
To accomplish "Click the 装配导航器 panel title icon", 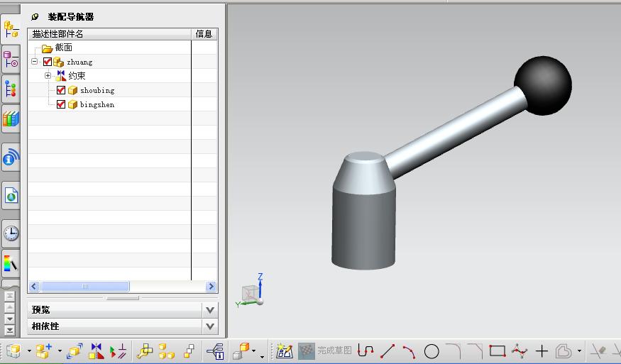I will tap(35, 16).
